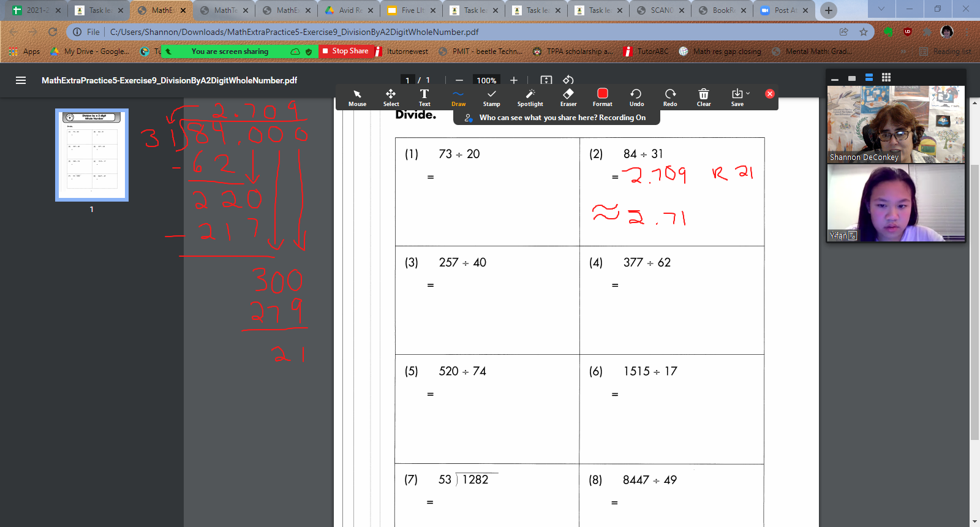Open the Stamp annotation tool
Screen dimensions: 980x527
pos(491,97)
